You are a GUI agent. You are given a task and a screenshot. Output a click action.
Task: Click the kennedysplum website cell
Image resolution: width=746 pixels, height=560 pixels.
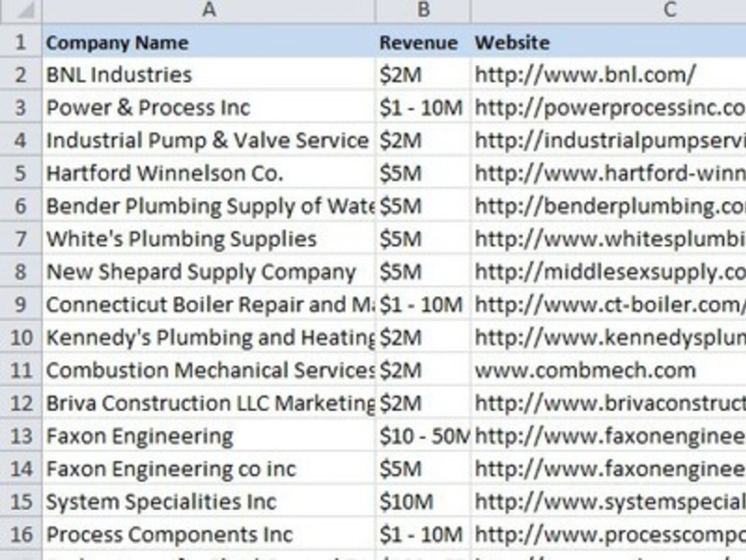[x=609, y=337]
